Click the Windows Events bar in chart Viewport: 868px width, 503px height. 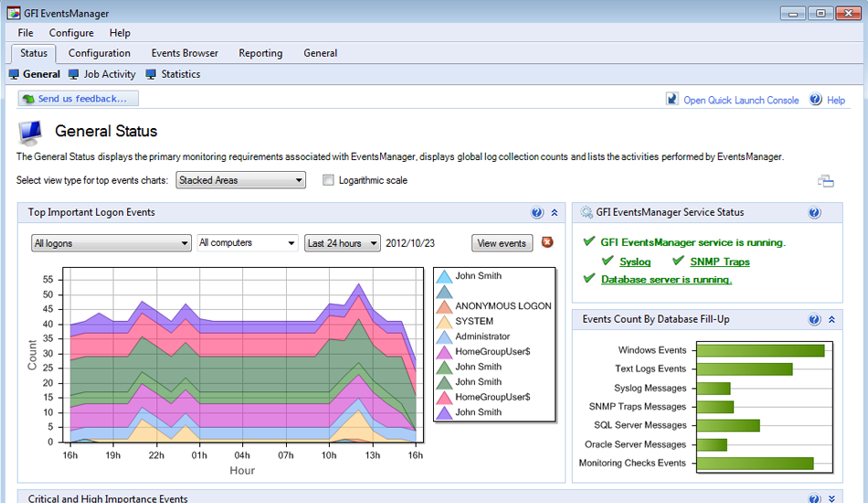click(x=760, y=350)
